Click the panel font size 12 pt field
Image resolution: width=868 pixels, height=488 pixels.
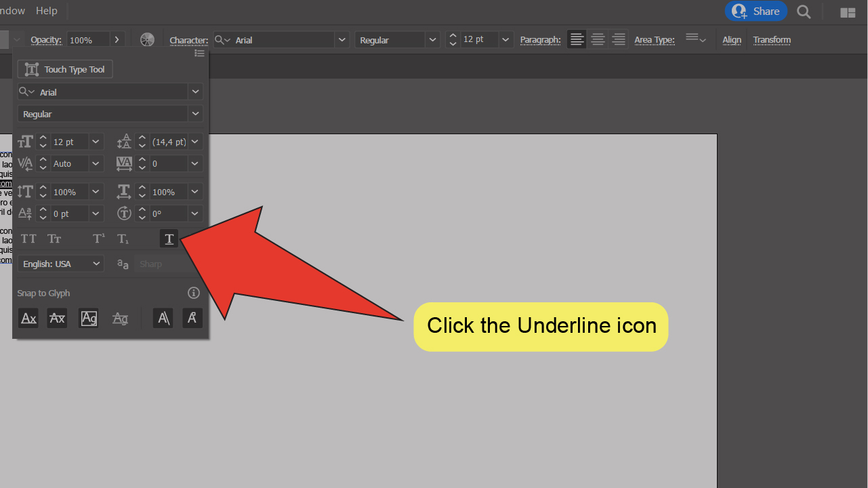point(69,142)
